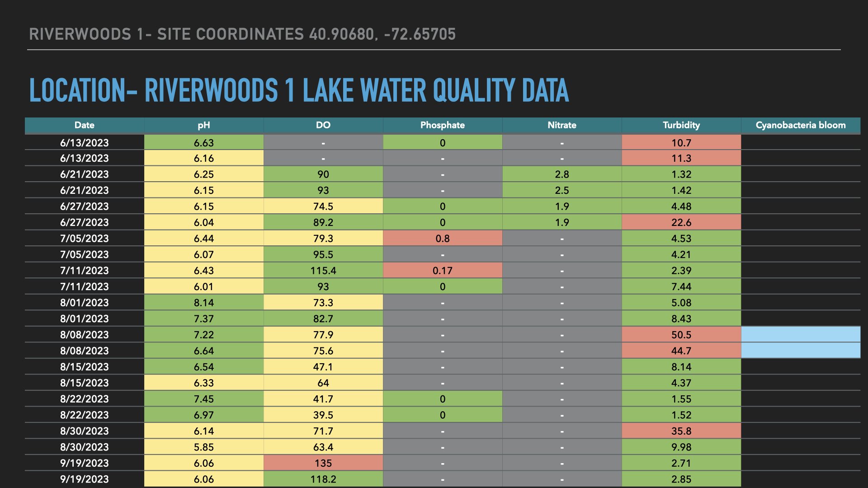The height and width of the screenshot is (488, 868).
Task: Select the DO cell reading 95.5
Action: (x=323, y=254)
